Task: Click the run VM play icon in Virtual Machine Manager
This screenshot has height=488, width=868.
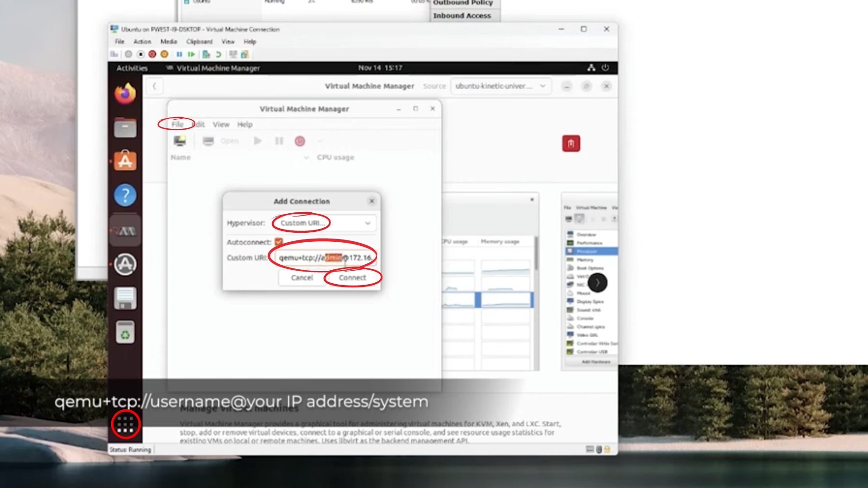Action: point(258,141)
